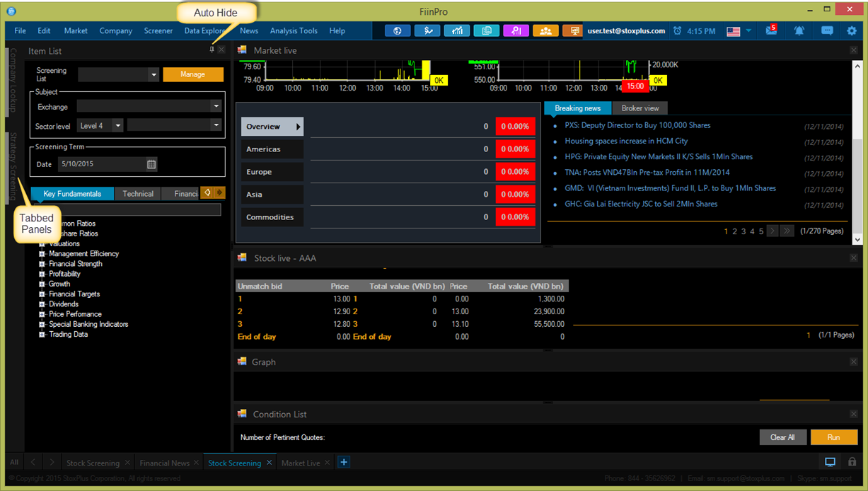Open the Screening List dropdown
Viewport: 868px width, 491px height.
point(154,74)
